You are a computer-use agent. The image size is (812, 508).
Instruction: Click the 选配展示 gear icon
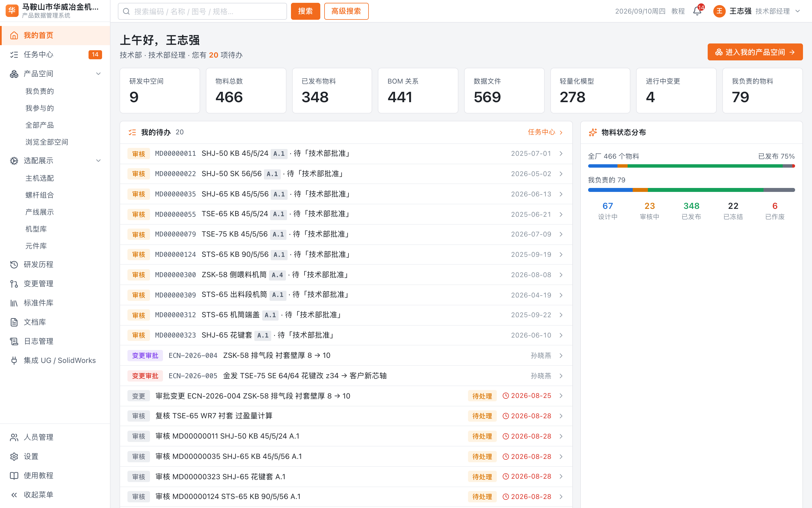(14, 161)
